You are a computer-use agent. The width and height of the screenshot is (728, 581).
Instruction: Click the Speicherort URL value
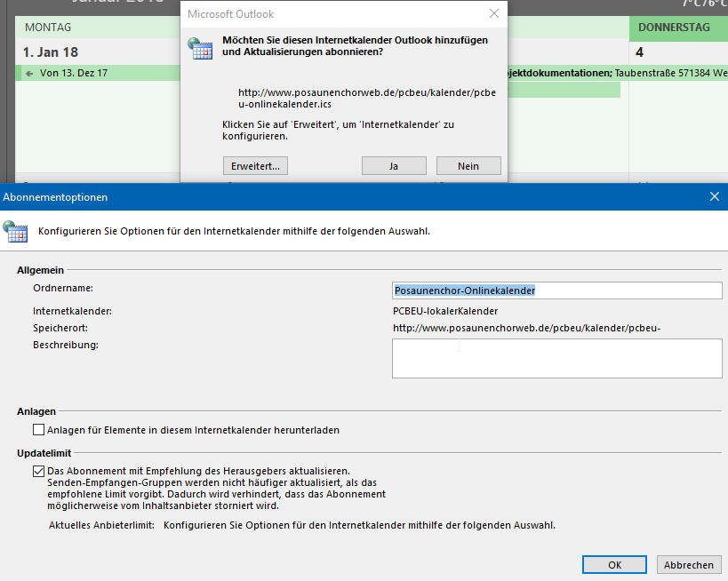(x=526, y=328)
